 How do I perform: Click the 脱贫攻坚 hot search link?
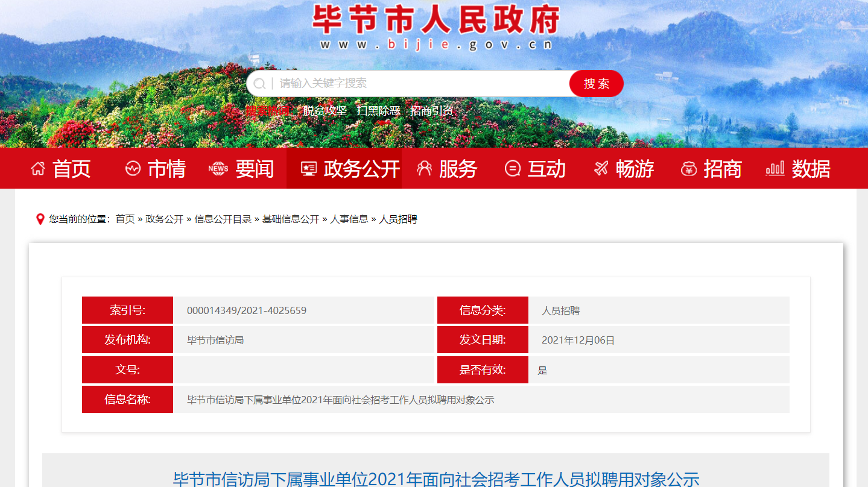tap(325, 110)
